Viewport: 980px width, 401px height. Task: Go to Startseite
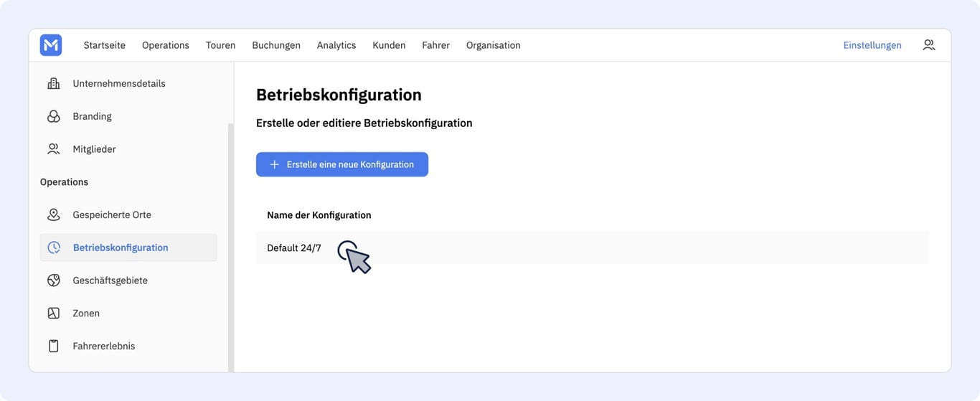(x=104, y=45)
